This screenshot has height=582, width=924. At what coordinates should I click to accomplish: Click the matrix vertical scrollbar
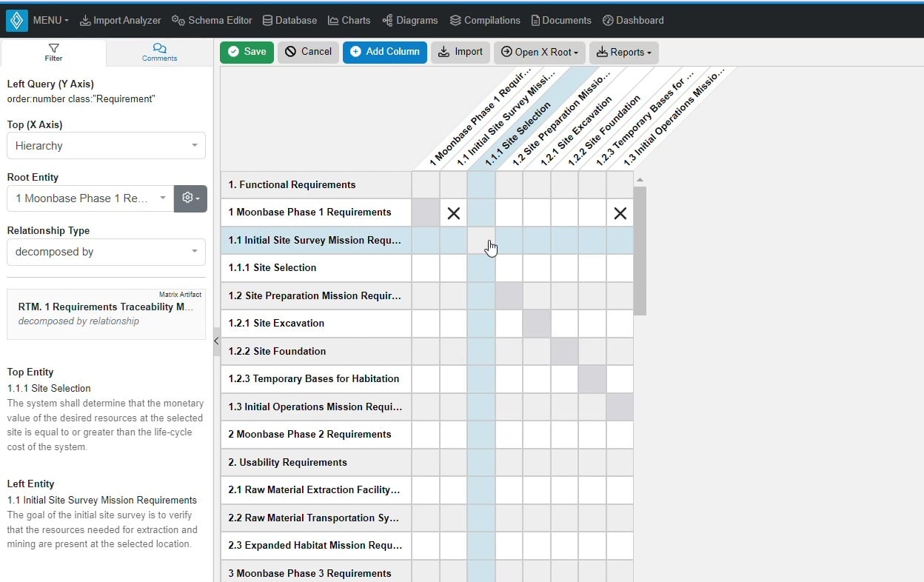click(x=640, y=250)
